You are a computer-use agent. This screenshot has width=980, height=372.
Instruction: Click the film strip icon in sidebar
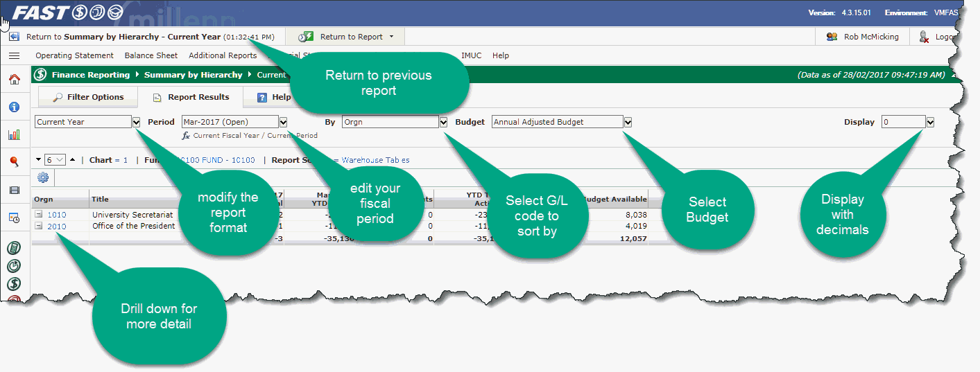coord(14,190)
